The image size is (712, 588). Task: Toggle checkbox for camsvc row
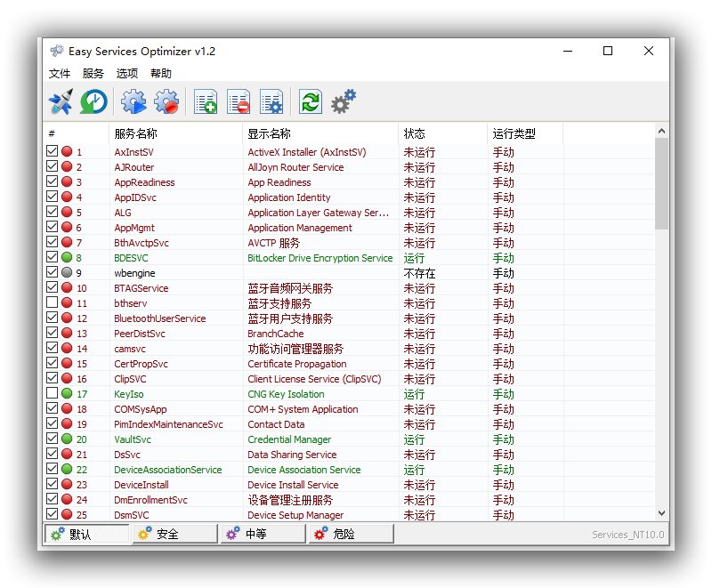point(52,348)
